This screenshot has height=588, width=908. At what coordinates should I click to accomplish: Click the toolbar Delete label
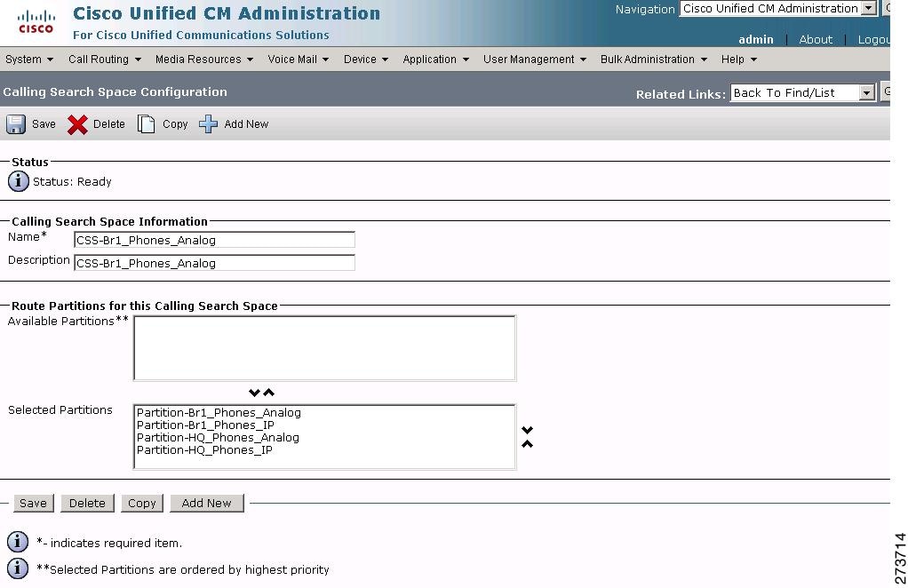tap(109, 123)
